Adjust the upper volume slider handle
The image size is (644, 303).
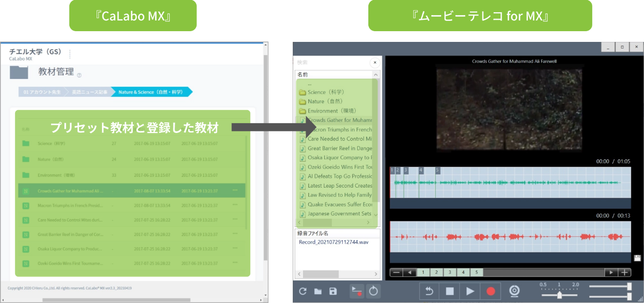(x=629, y=286)
